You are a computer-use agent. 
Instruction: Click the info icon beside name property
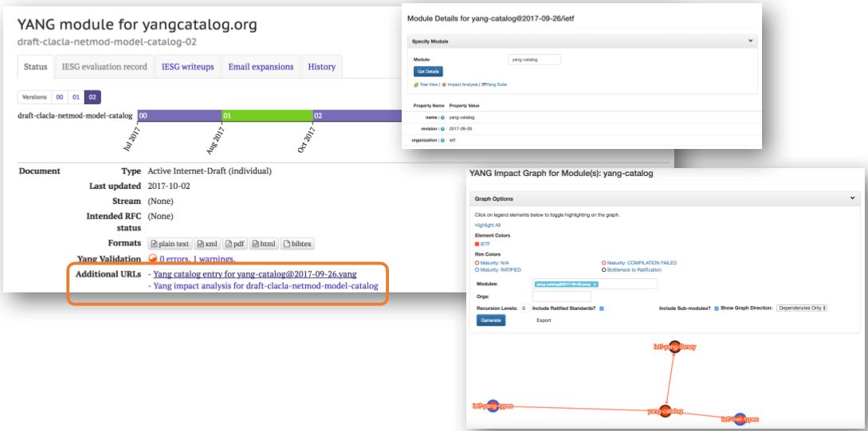pos(442,117)
